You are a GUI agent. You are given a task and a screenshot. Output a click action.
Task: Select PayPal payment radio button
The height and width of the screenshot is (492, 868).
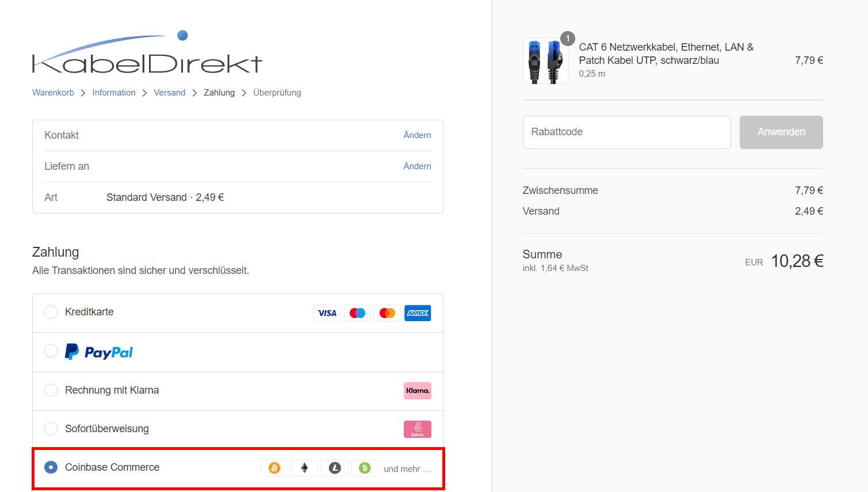click(51, 351)
